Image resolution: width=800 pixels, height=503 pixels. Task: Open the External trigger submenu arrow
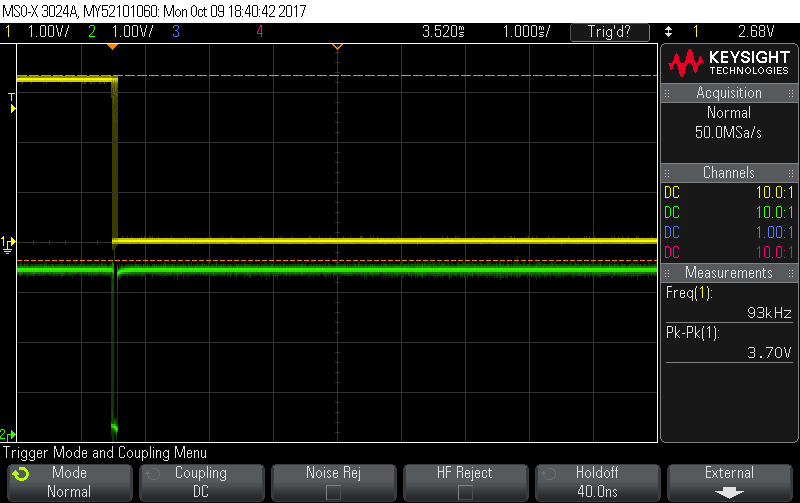click(x=730, y=492)
